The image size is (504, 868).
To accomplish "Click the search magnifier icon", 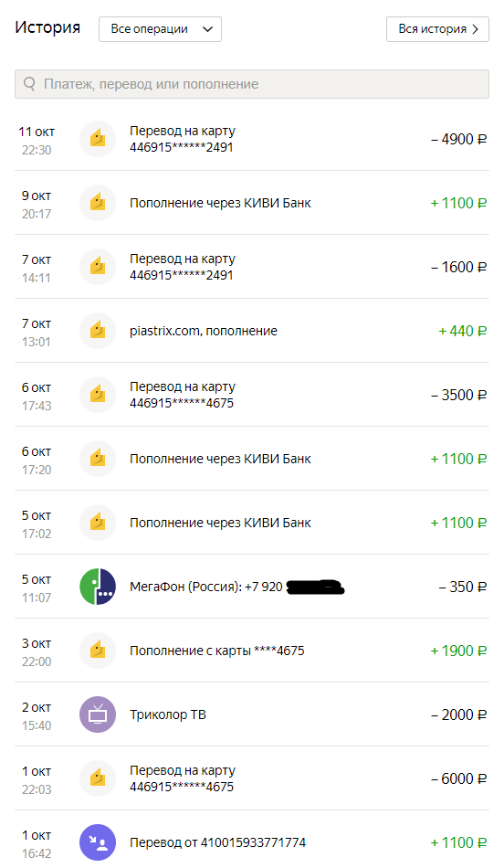I will (x=30, y=84).
